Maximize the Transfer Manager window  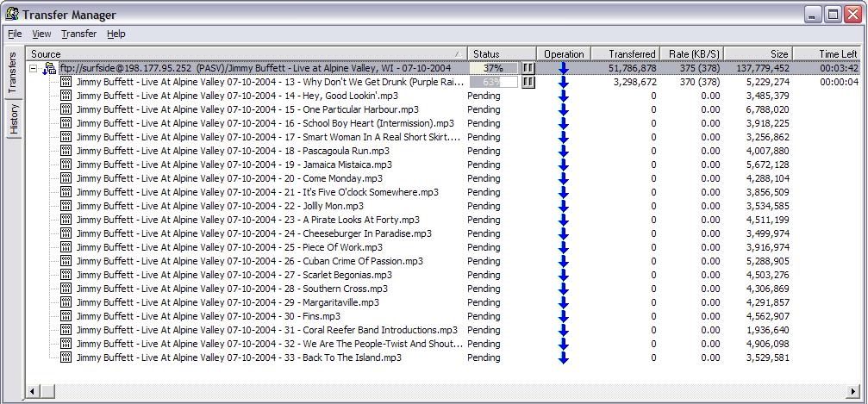click(833, 15)
